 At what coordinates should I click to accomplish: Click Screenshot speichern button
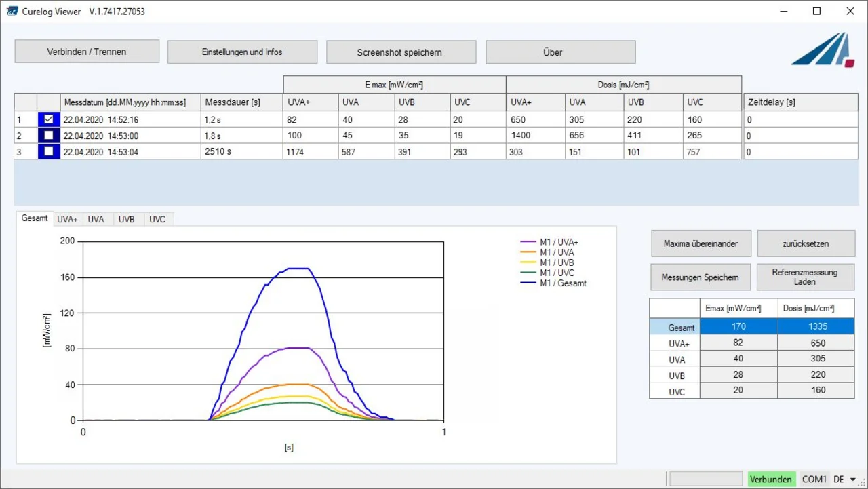pos(401,52)
